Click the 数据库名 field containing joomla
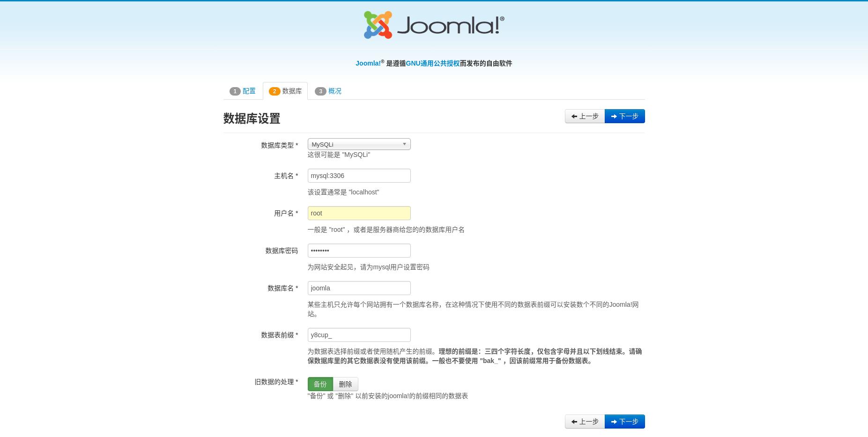The width and height of the screenshot is (868, 437). tap(359, 288)
